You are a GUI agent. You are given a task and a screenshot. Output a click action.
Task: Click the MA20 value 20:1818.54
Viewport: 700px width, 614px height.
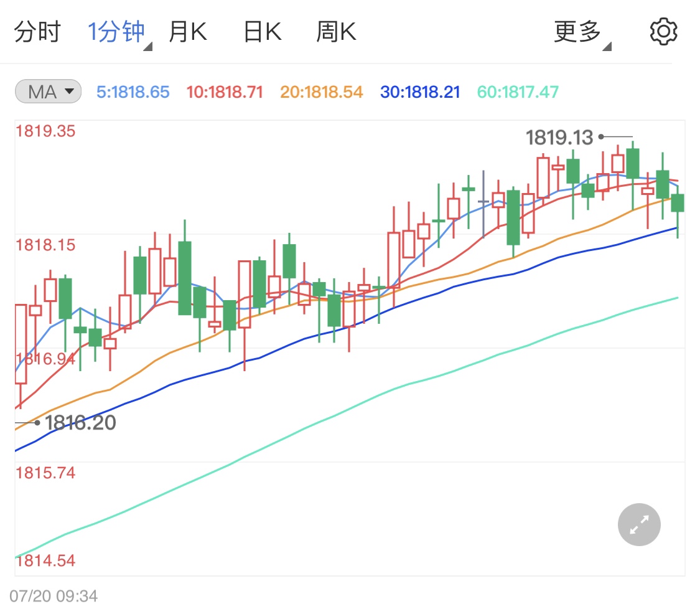[322, 92]
